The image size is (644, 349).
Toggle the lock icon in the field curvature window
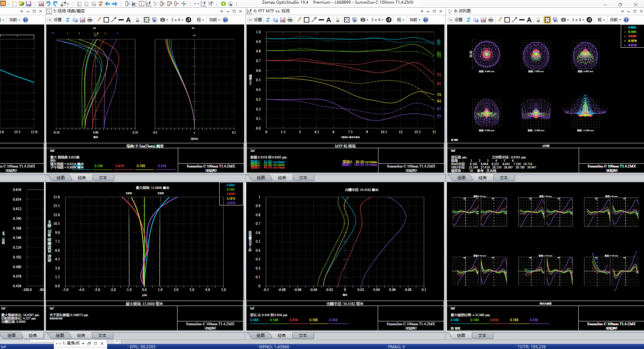click(138, 20)
